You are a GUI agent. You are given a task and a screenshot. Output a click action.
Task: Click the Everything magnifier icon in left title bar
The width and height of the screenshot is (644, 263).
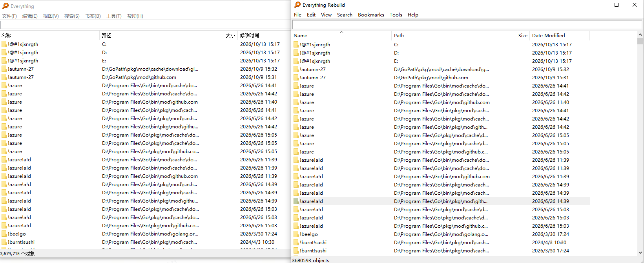5,6
